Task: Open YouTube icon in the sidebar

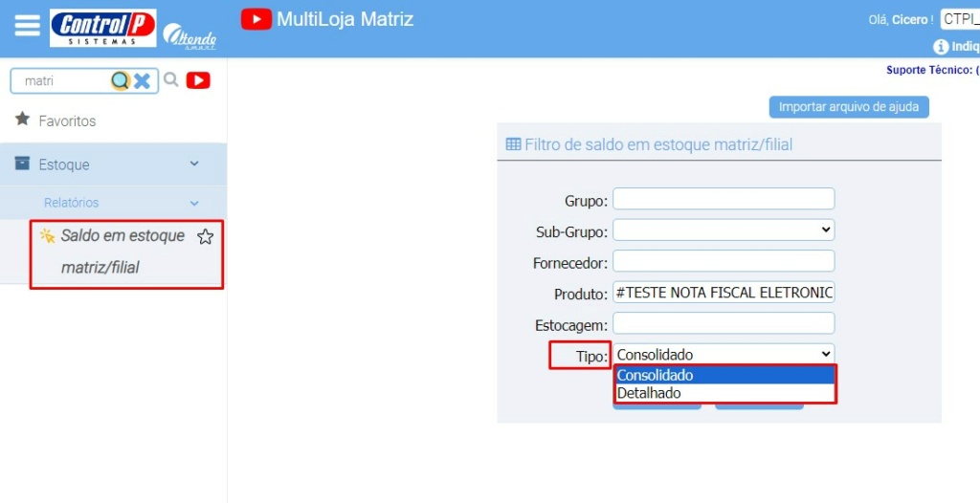Action: tap(198, 80)
